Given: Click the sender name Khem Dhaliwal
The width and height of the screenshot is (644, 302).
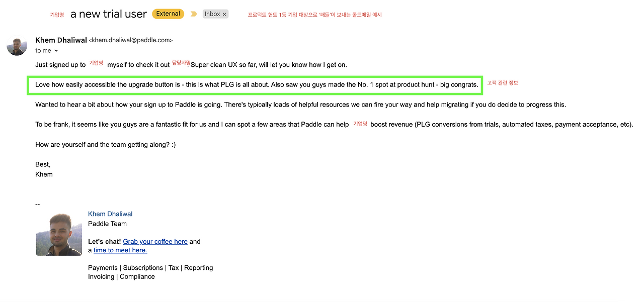Looking at the screenshot, I should tap(61, 40).
